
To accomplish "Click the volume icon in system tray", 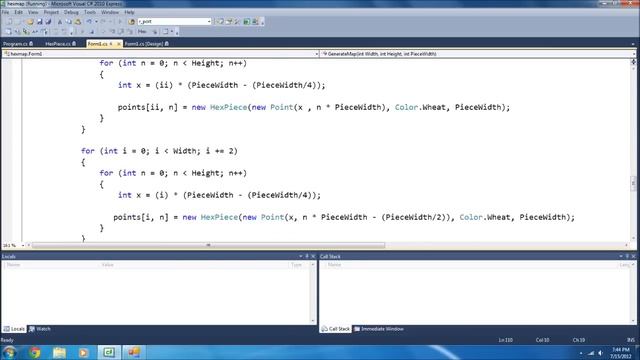I will [600, 353].
